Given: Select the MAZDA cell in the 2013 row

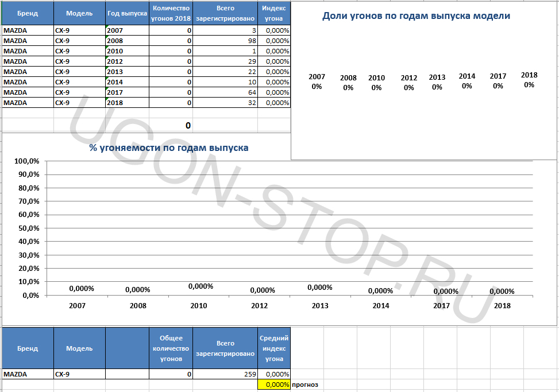Looking at the screenshot, I should pyautogui.click(x=28, y=72).
